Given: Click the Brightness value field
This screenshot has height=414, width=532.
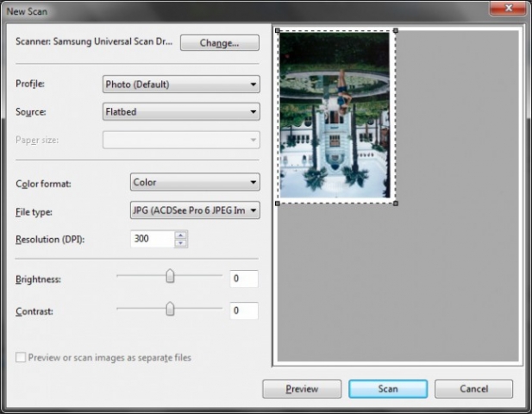Looking at the screenshot, I should [243, 279].
